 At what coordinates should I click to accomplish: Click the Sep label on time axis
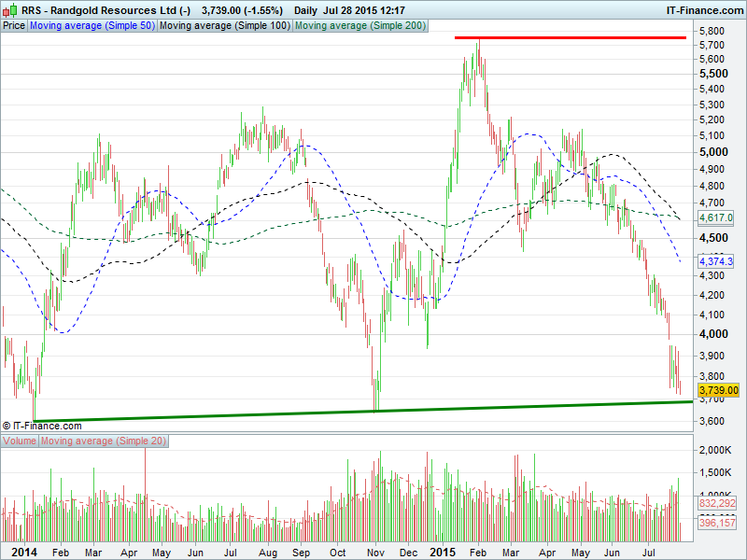click(301, 553)
